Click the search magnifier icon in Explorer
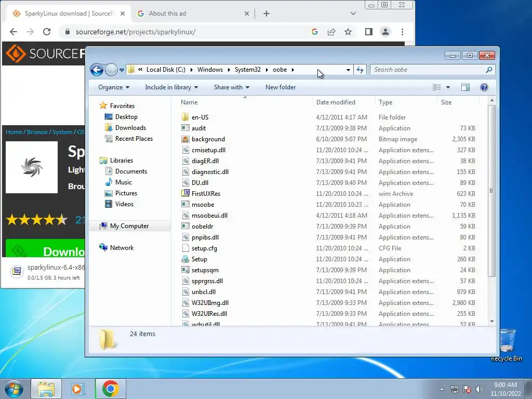Image resolution: width=532 pixels, height=399 pixels. tap(489, 70)
